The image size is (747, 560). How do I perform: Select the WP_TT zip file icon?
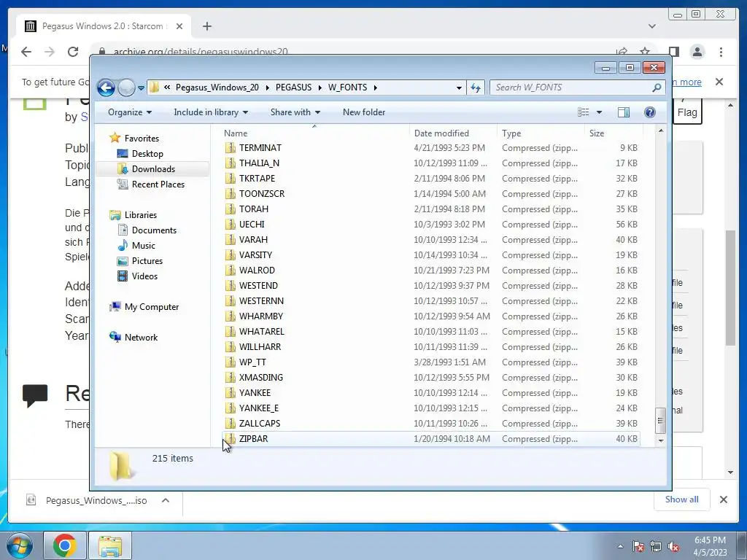point(230,362)
